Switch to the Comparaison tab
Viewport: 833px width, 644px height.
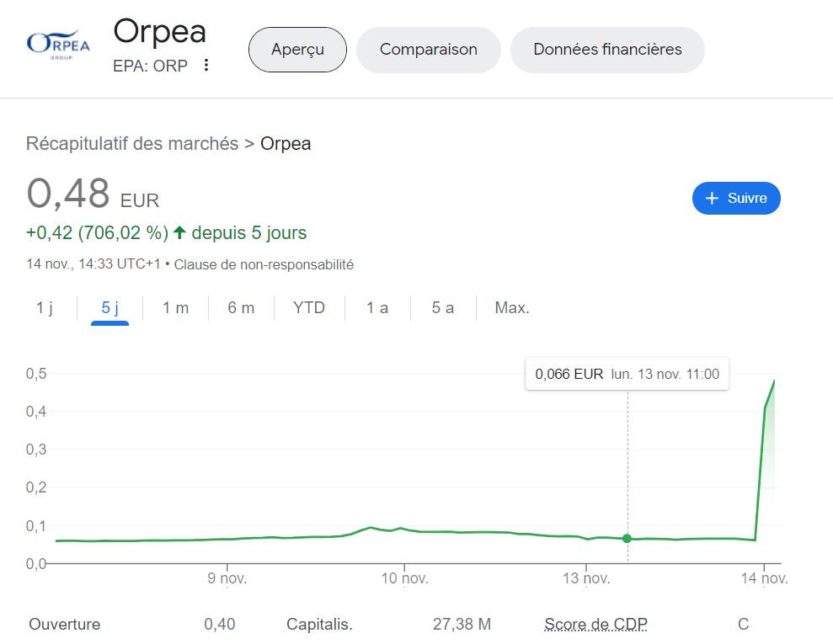pos(428,50)
